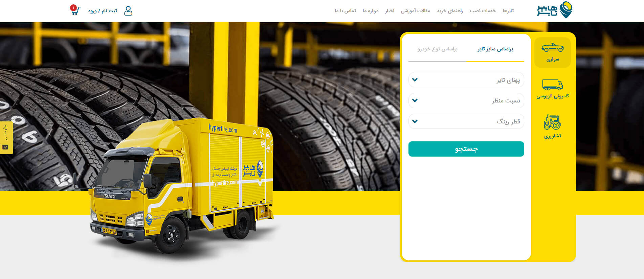
Task: Open the tires (تایرها) menu item
Action: pyautogui.click(x=508, y=11)
